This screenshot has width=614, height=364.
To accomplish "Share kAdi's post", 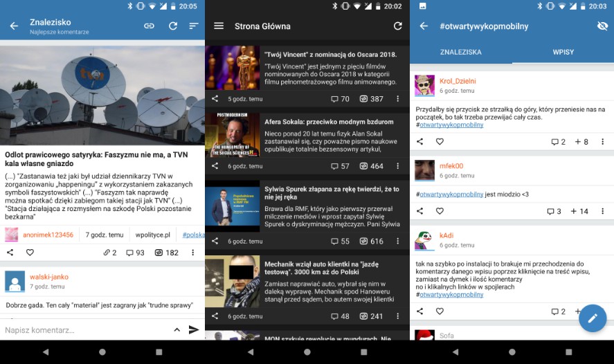I will [x=419, y=311].
